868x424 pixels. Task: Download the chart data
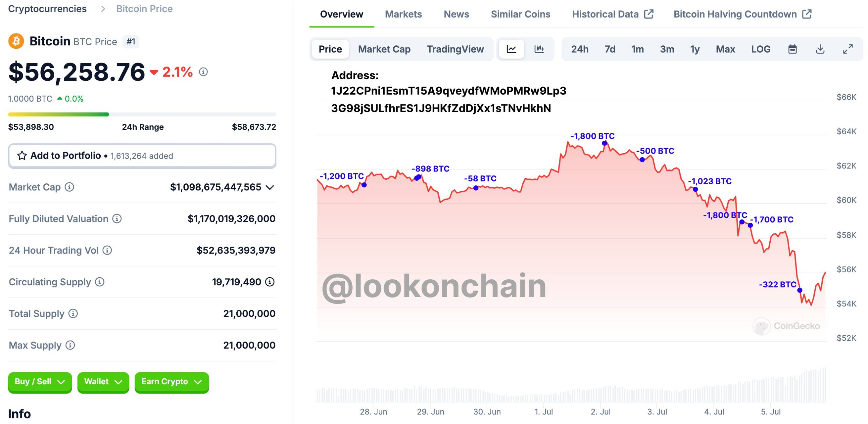(x=820, y=49)
